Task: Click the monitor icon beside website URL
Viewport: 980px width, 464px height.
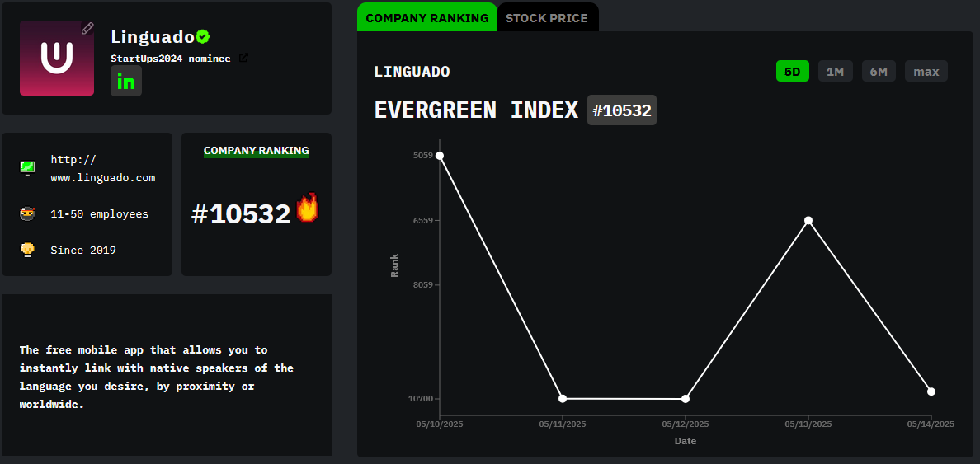Action: (x=27, y=168)
